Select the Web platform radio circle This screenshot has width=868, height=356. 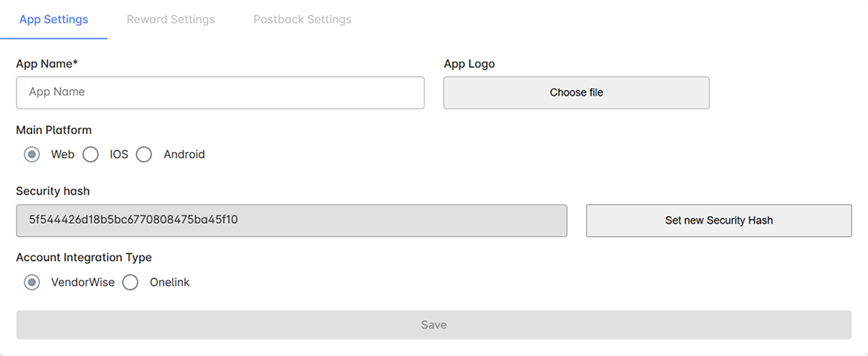point(32,155)
